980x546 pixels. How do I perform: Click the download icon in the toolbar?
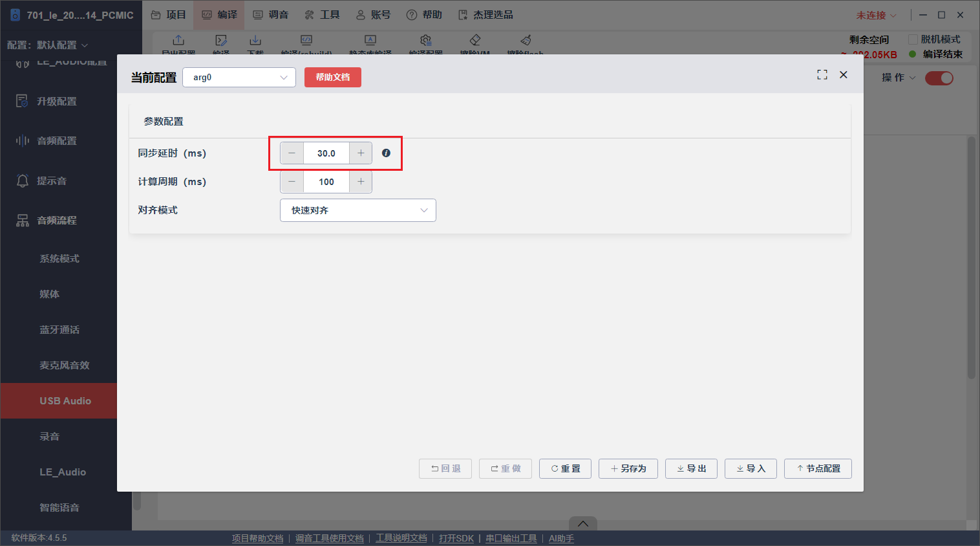pos(255,40)
